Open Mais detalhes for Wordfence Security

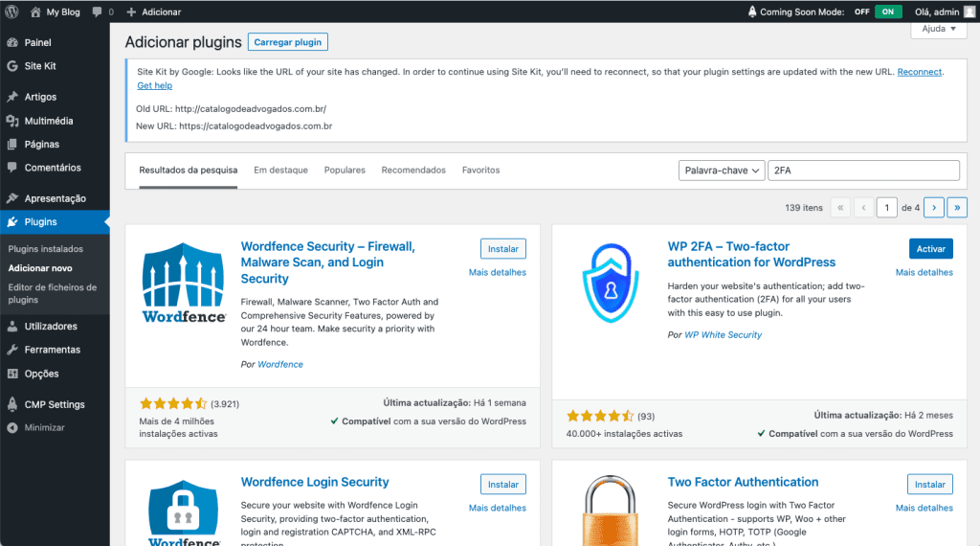click(498, 272)
